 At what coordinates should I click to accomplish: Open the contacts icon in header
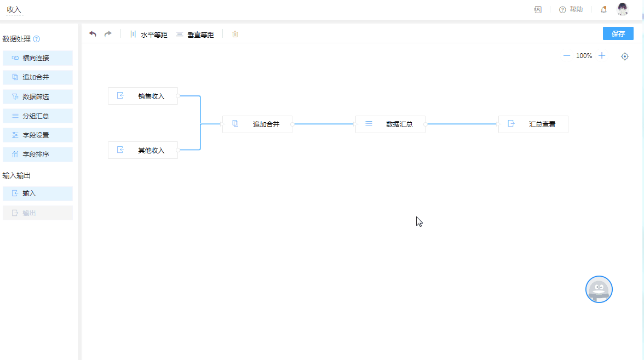pos(538,9)
